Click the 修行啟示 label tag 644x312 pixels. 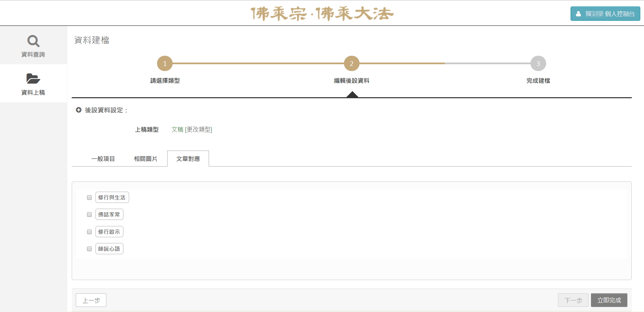(x=109, y=232)
